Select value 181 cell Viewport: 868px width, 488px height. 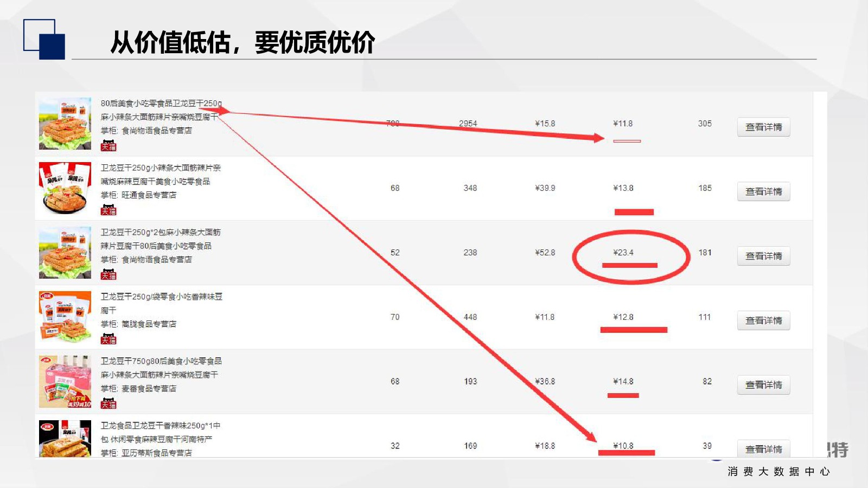click(705, 253)
